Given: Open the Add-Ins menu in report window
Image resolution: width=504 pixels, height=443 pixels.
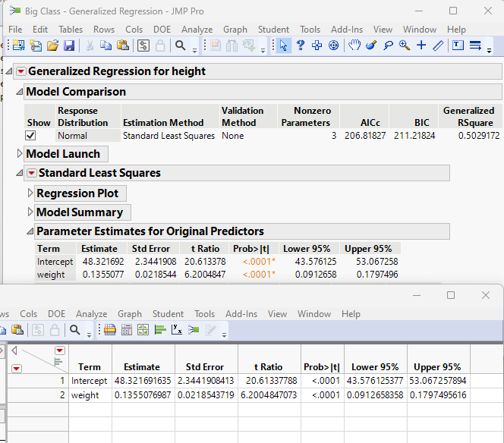Looking at the screenshot, I should (x=346, y=30).
